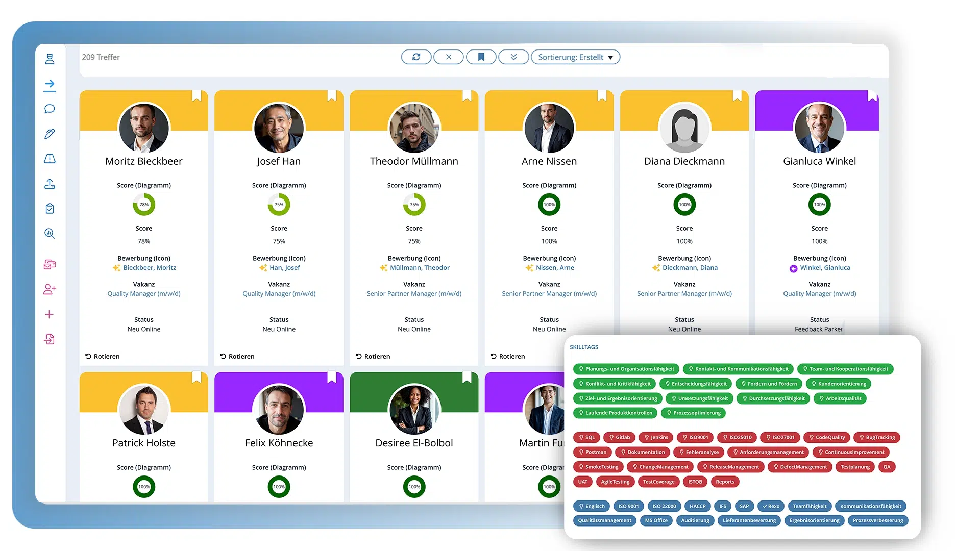The width and height of the screenshot is (980, 551).
Task: Open the chart magnifier analysis icon
Action: [50, 234]
